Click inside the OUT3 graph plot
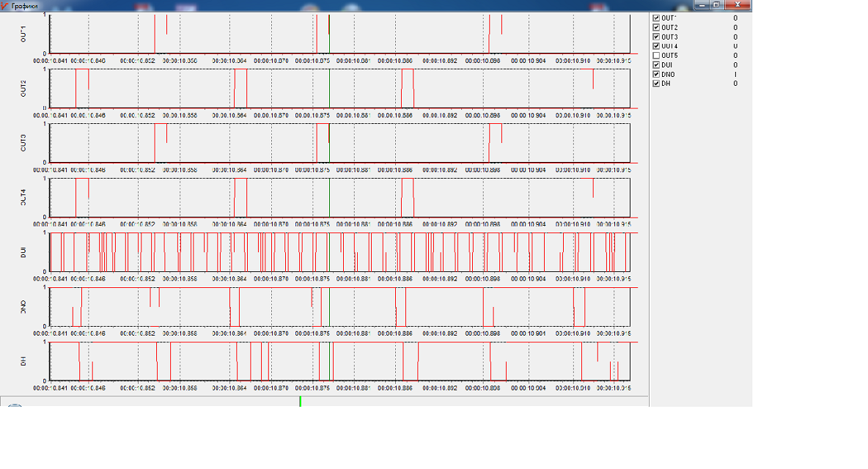 (x=340, y=143)
